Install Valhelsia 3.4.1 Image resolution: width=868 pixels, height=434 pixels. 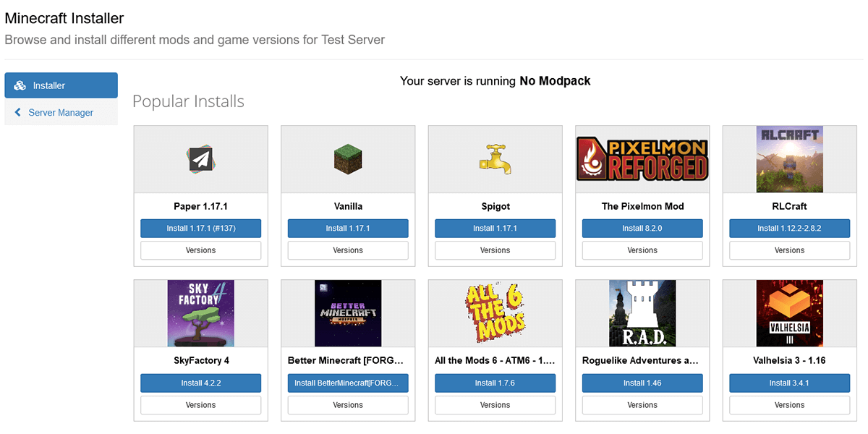click(x=790, y=383)
